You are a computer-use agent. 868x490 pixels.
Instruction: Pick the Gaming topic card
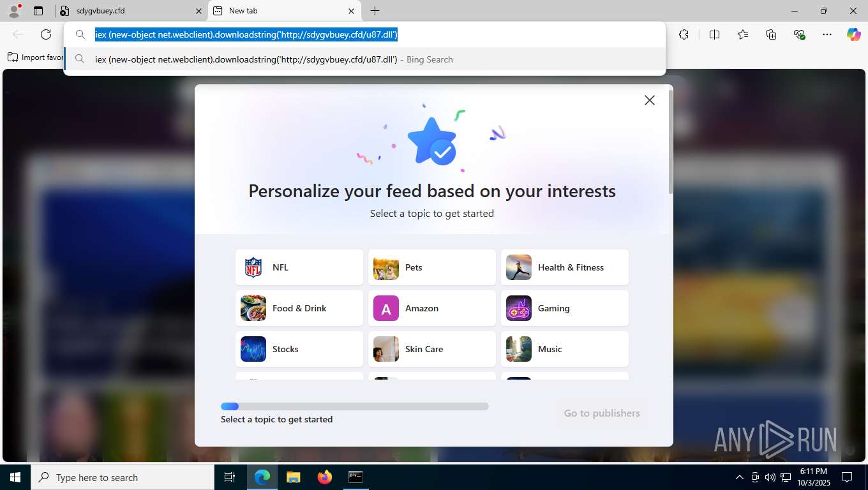click(565, 308)
